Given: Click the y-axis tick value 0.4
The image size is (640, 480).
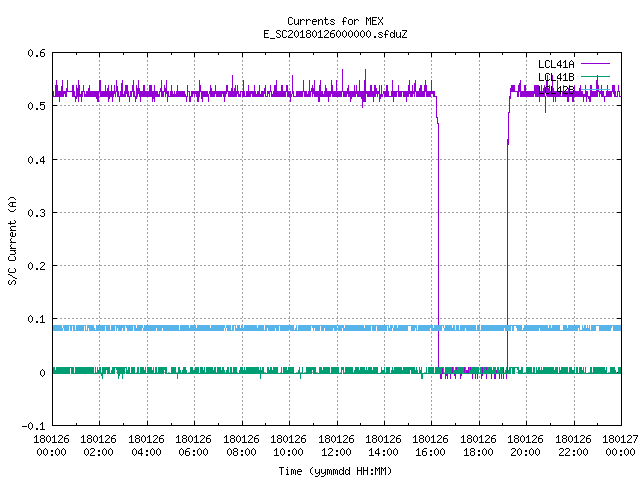Looking at the screenshot, I should (x=36, y=160).
